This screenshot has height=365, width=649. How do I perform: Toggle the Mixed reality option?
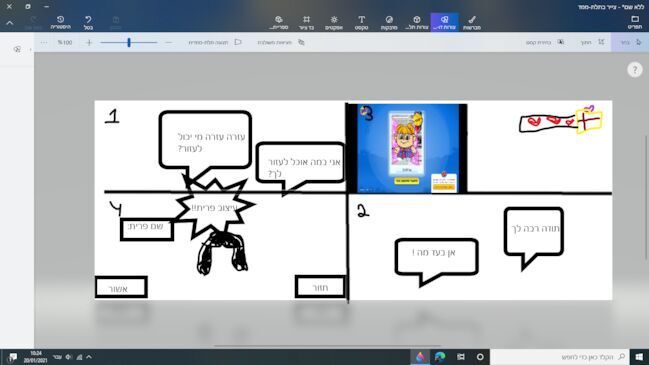(281, 42)
